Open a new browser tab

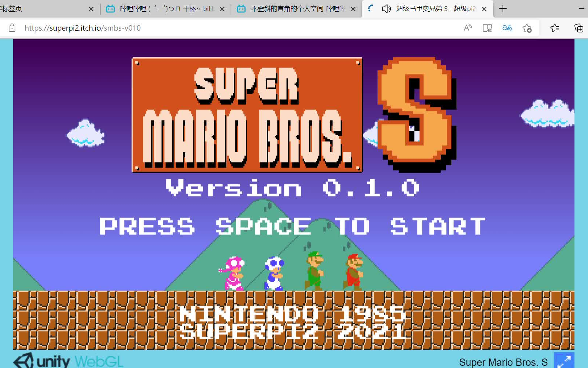pyautogui.click(x=503, y=8)
